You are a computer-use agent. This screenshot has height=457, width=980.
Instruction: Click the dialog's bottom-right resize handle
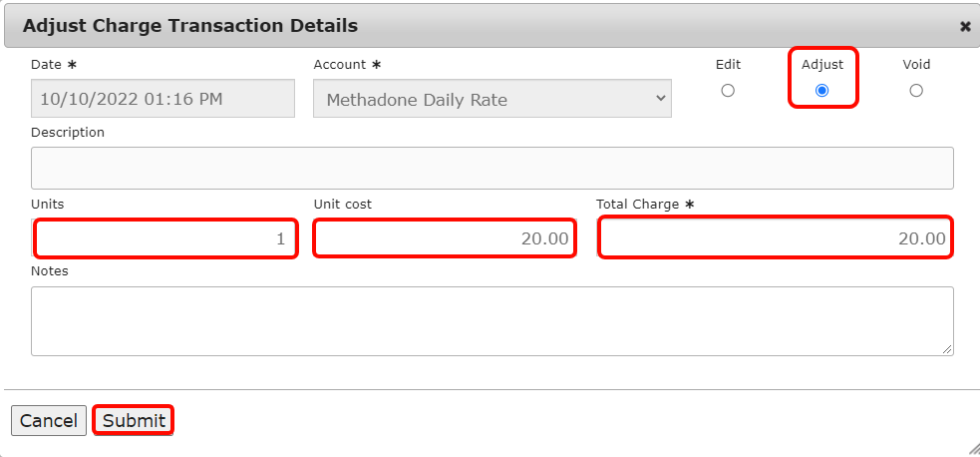coord(973,449)
